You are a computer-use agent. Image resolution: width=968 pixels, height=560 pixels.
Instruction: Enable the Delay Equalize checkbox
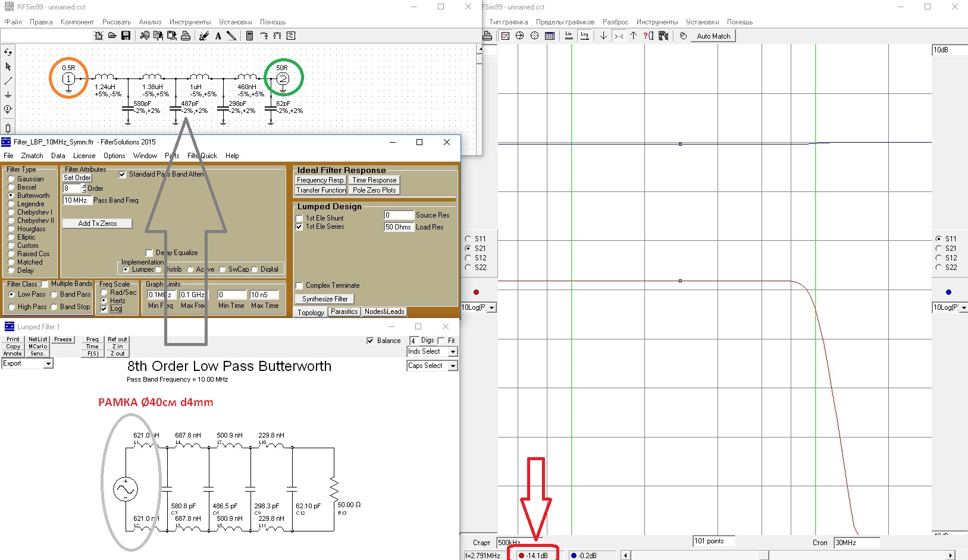[149, 253]
